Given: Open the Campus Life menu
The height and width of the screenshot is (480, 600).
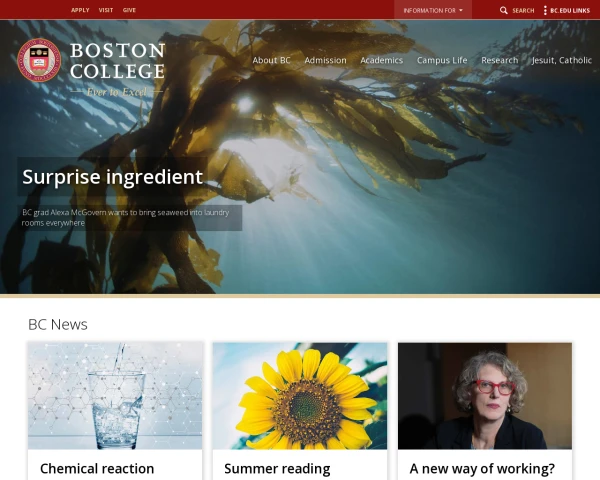Looking at the screenshot, I should pyautogui.click(x=442, y=60).
